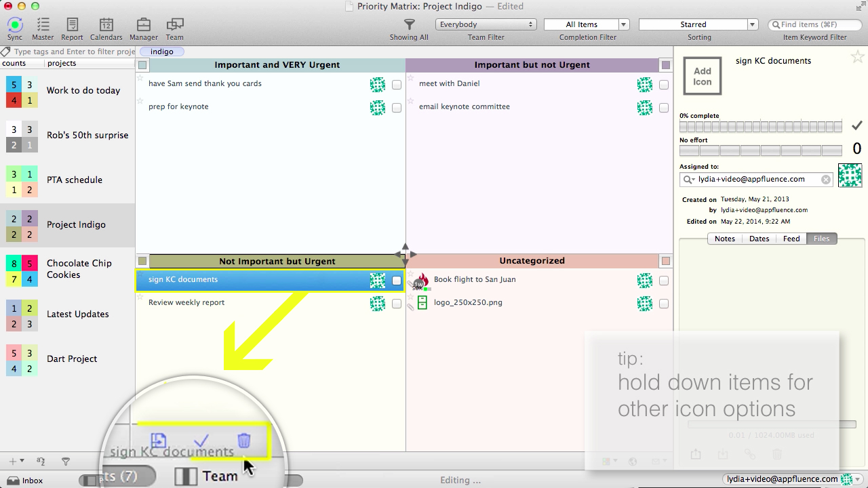The height and width of the screenshot is (488, 868).
Task: Click the flame icon on Book flight to San Juan
Action: tap(422, 280)
